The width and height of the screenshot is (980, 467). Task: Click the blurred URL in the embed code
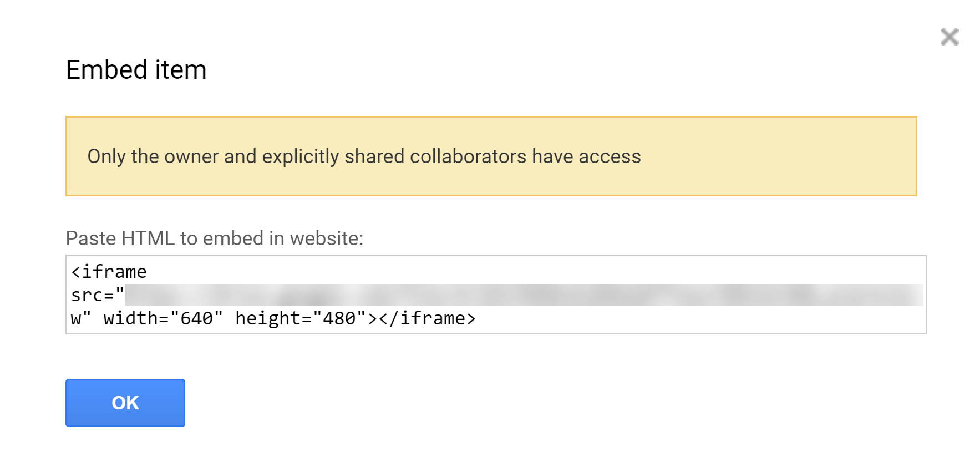524,295
